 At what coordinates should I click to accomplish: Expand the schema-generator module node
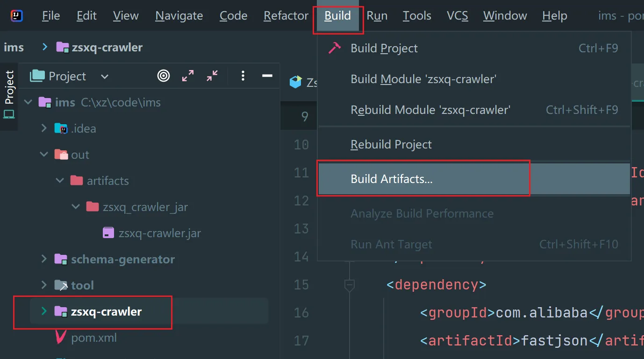(44, 259)
